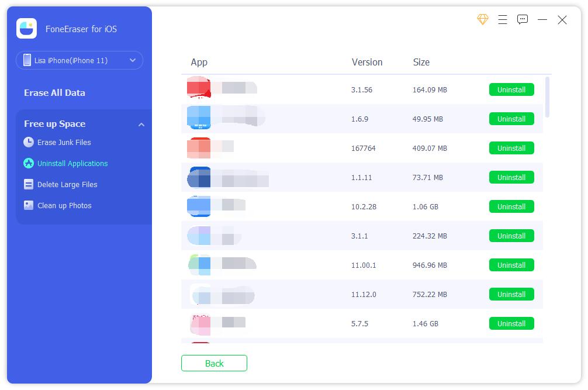Open Erase Junk Files

[64, 143]
